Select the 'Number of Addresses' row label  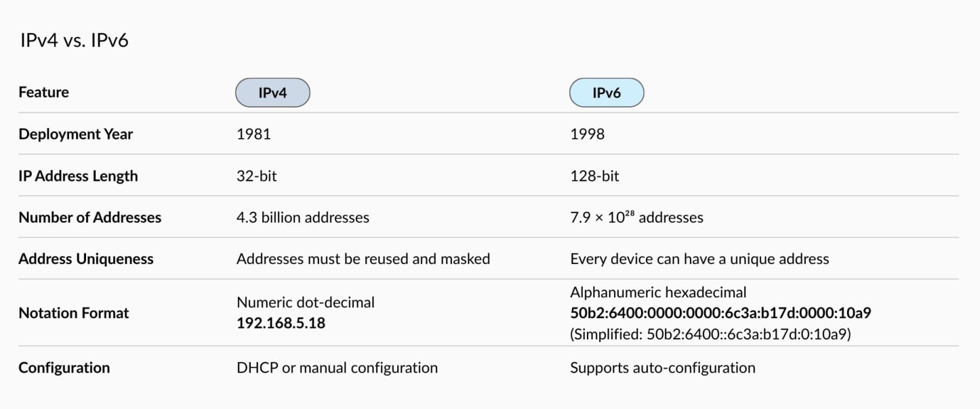[x=89, y=217]
